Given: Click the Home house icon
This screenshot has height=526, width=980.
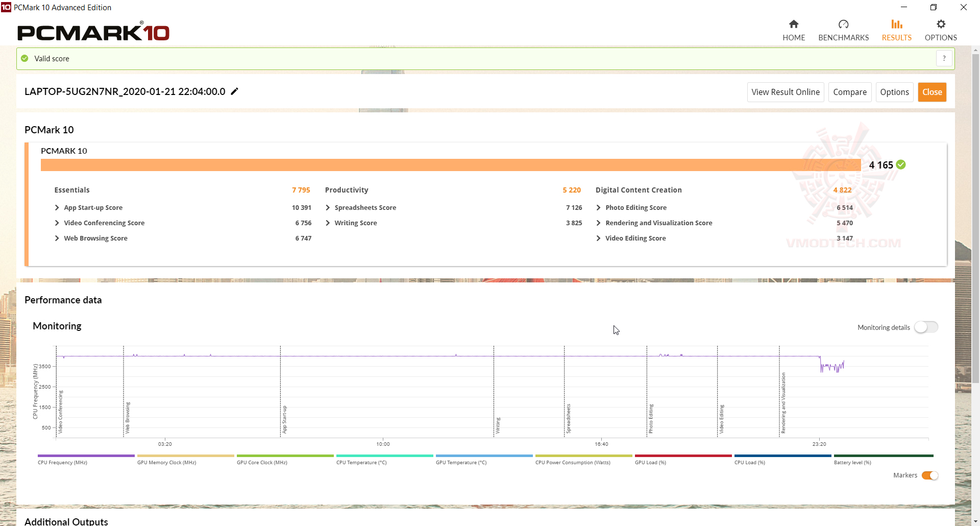Looking at the screenshot, I should click(x=794, y=24).
